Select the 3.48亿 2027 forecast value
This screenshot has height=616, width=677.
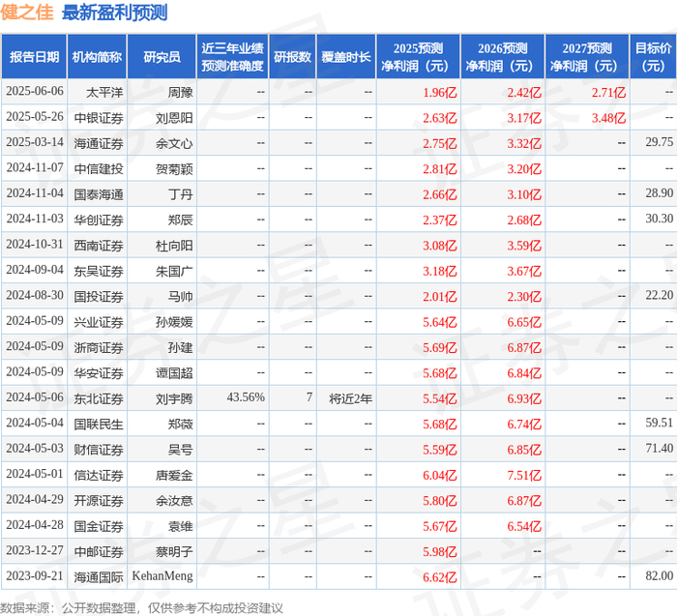[608, 118]
